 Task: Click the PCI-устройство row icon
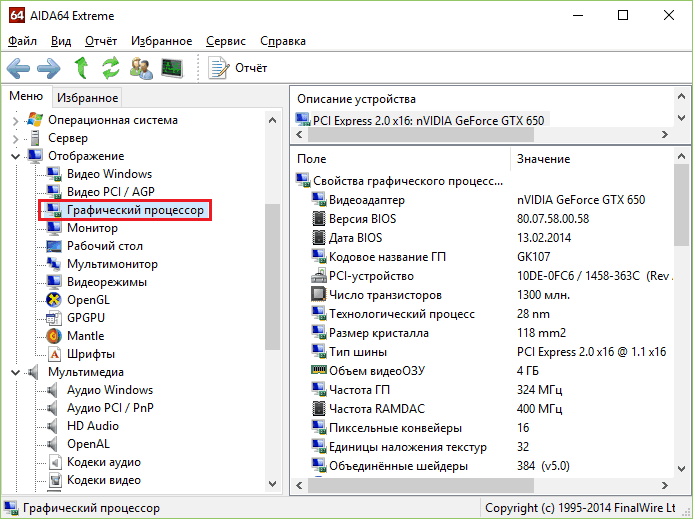pyautogui.click(x=319, y=276)
